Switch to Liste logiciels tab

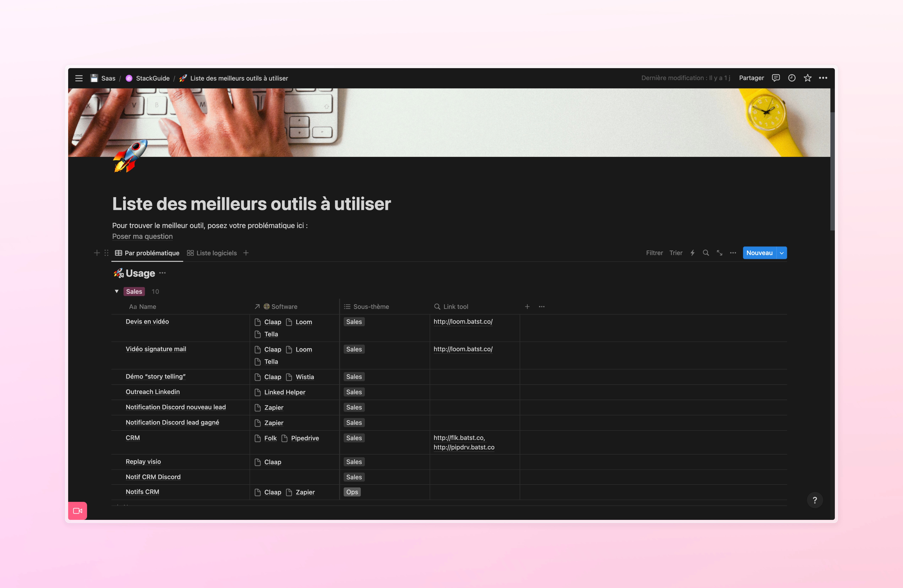click(x=212, y=253)
